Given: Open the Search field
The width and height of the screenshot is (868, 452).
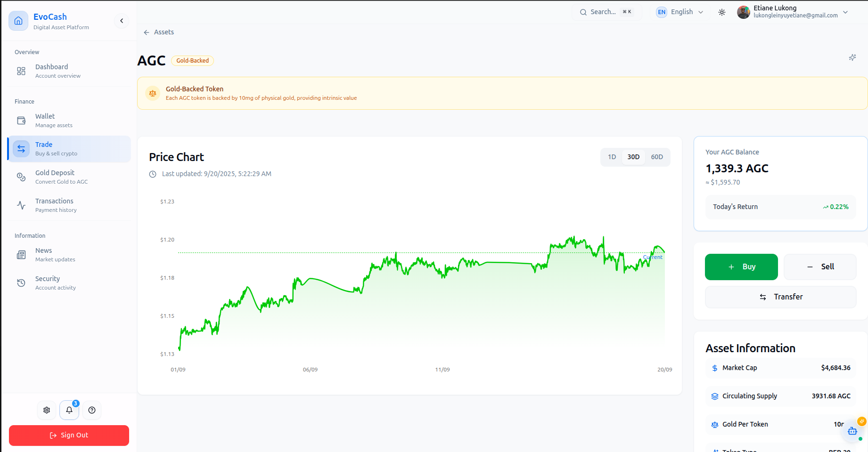Looking at the screenshot, I should 607,12.
